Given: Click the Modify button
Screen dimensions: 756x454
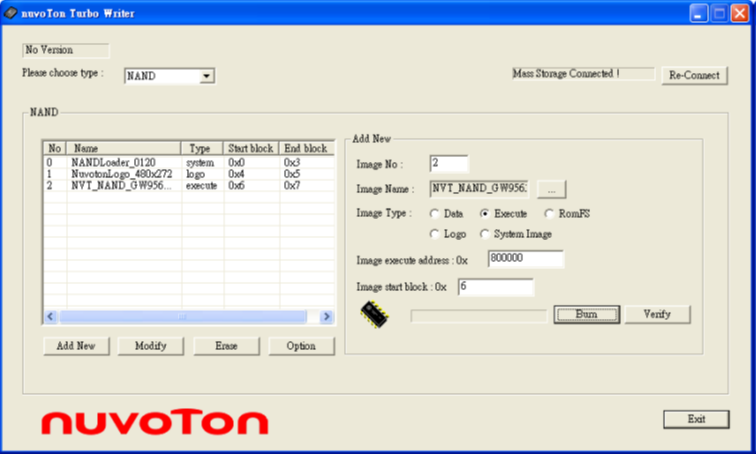Looking at the screenshot, I should (x=151, y=346).
